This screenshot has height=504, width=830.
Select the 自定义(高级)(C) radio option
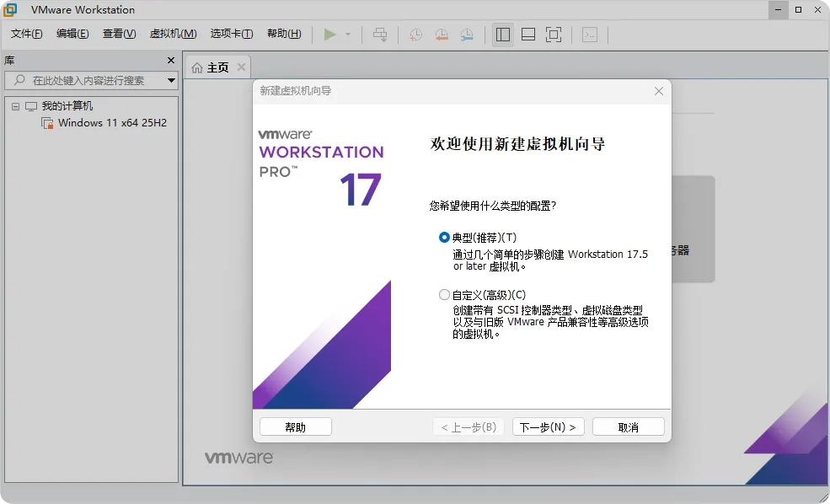pyautogui.click(x=444, y=294)
